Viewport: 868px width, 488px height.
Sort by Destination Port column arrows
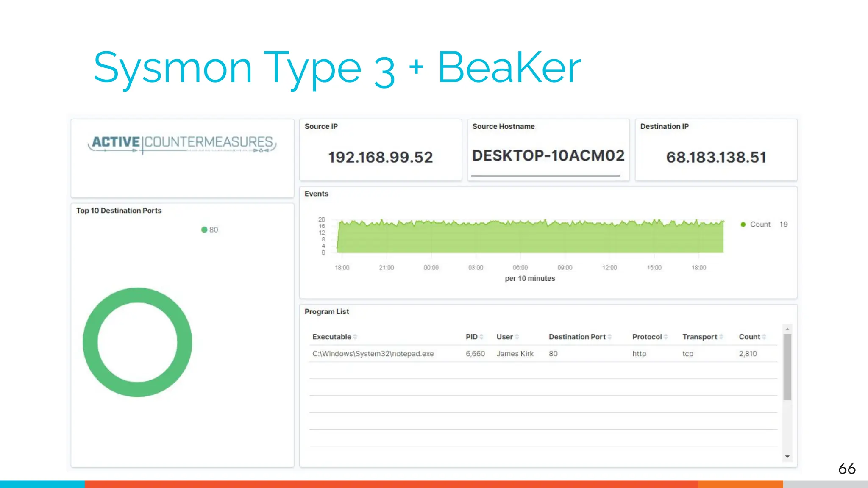[x=609, y=337]
